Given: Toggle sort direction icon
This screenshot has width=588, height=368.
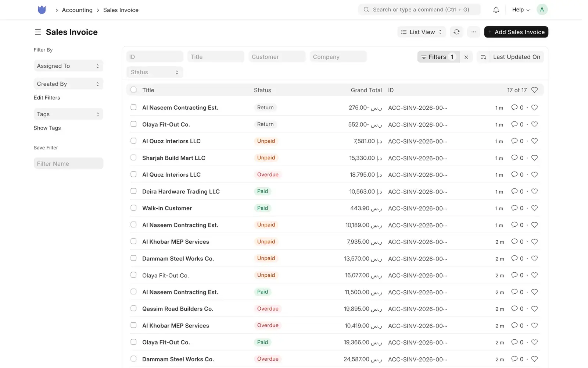Looking at the screenshot, I should click(483, 57).
